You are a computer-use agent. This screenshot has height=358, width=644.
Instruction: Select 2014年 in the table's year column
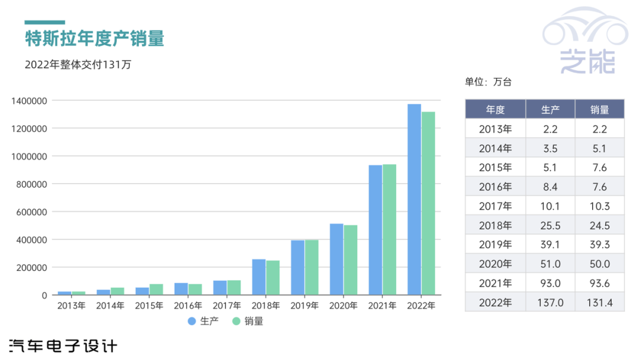[x=496, y=148]
